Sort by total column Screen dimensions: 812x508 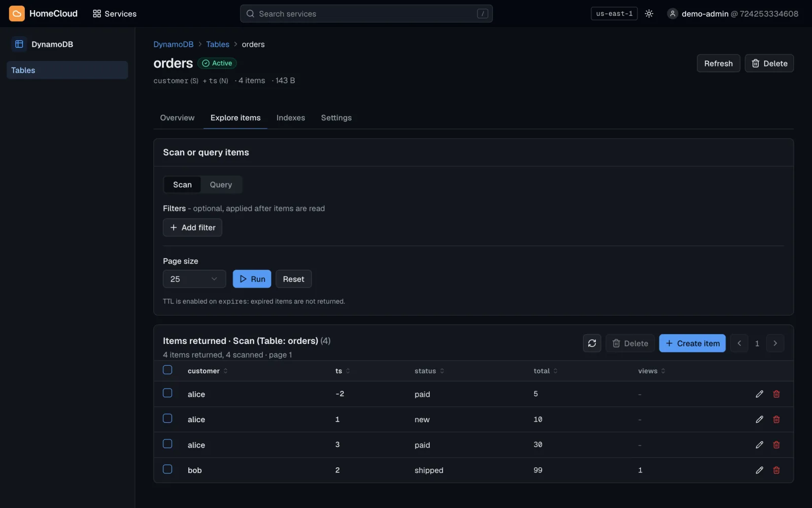tap(546, 371)
